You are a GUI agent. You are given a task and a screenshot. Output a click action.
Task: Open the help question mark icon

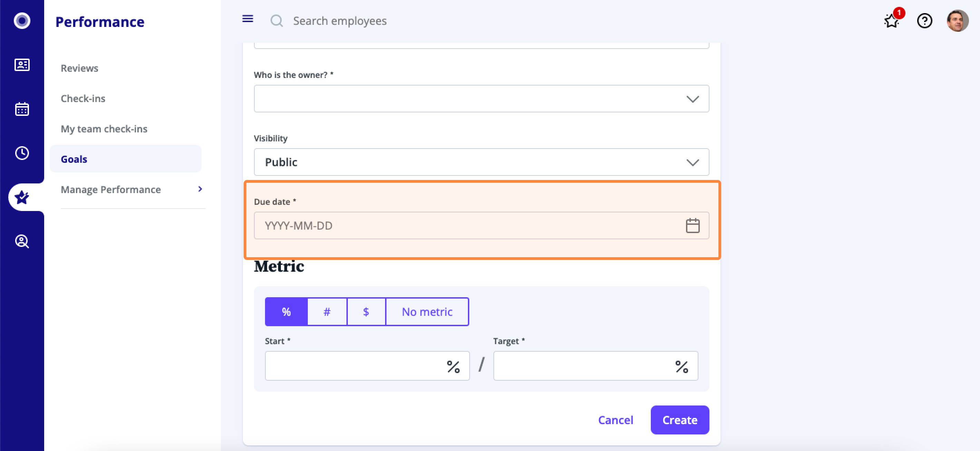(924, 21)
